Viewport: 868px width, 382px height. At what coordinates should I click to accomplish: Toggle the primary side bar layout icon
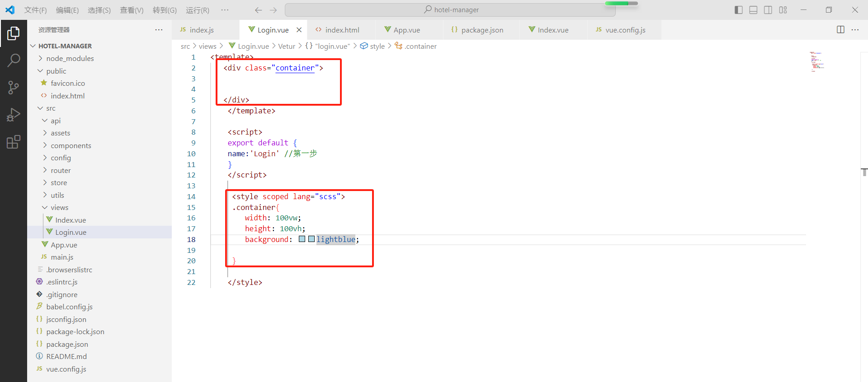[739, 10]
